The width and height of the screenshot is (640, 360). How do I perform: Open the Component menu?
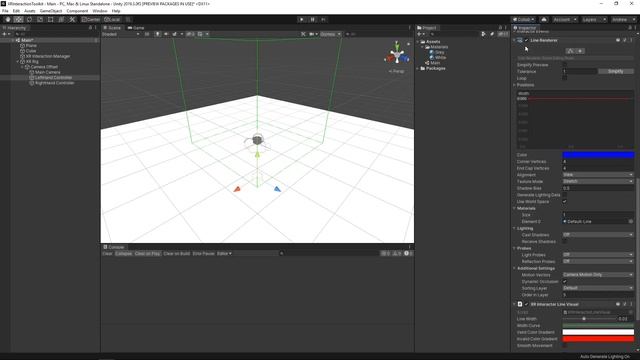tap(77, 11)
